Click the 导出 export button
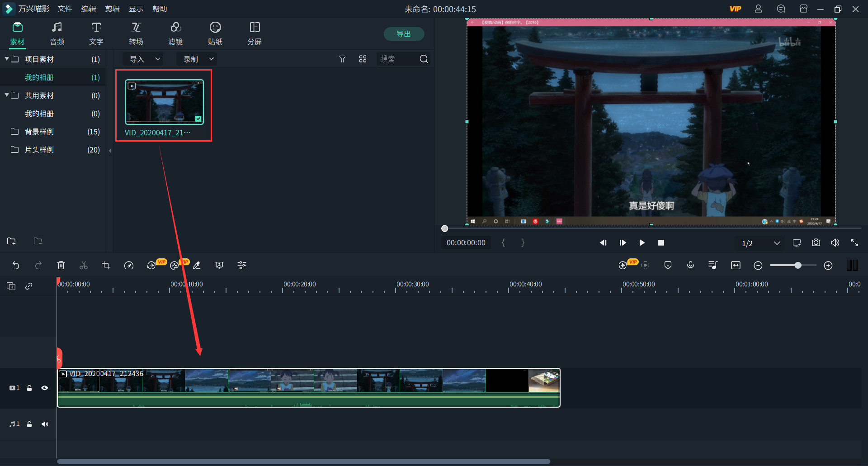The height and width of the screenshot is (466, 868). pos(403,34)
